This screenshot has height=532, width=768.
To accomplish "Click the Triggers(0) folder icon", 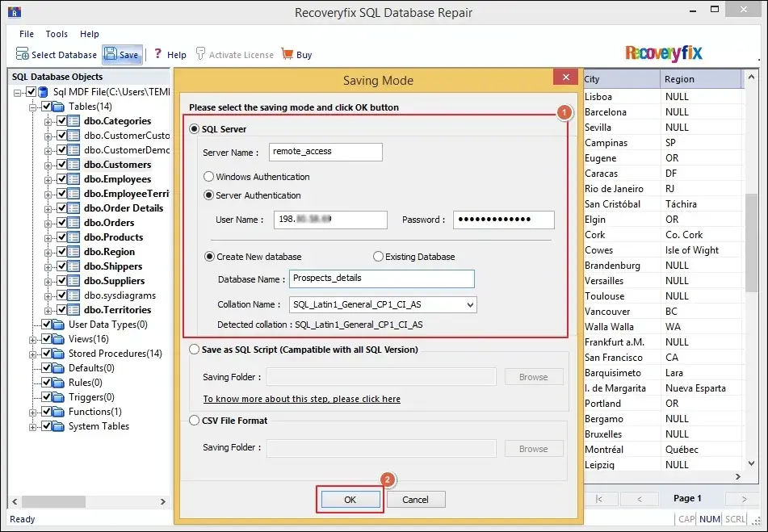I will tap(58, 397).
